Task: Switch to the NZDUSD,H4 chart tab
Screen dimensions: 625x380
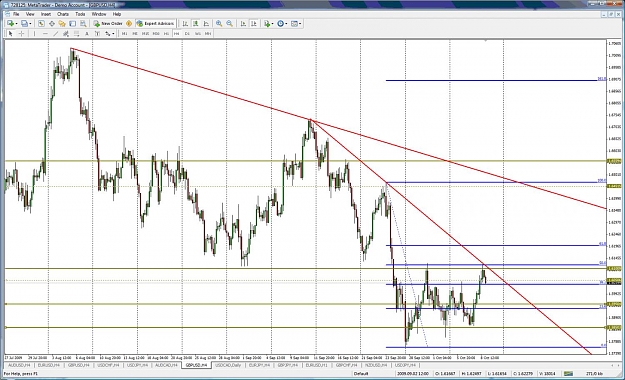Action: 376,365
